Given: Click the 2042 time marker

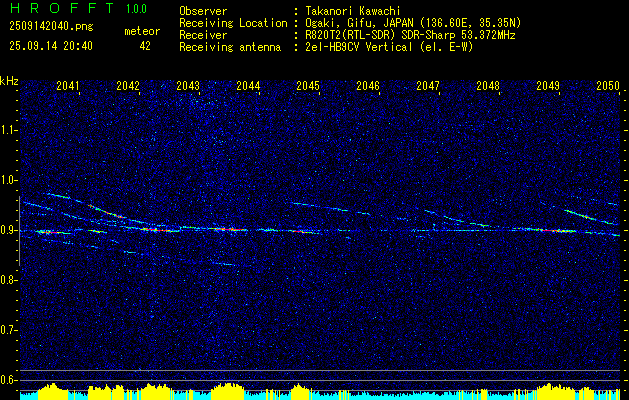Looking at the screenshot, I should click(128, 86).
